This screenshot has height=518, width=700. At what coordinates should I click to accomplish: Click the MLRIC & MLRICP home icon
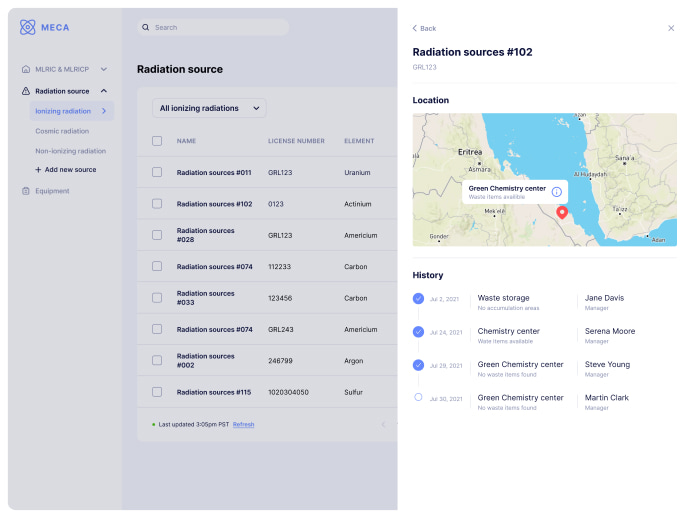click(26, 69)
